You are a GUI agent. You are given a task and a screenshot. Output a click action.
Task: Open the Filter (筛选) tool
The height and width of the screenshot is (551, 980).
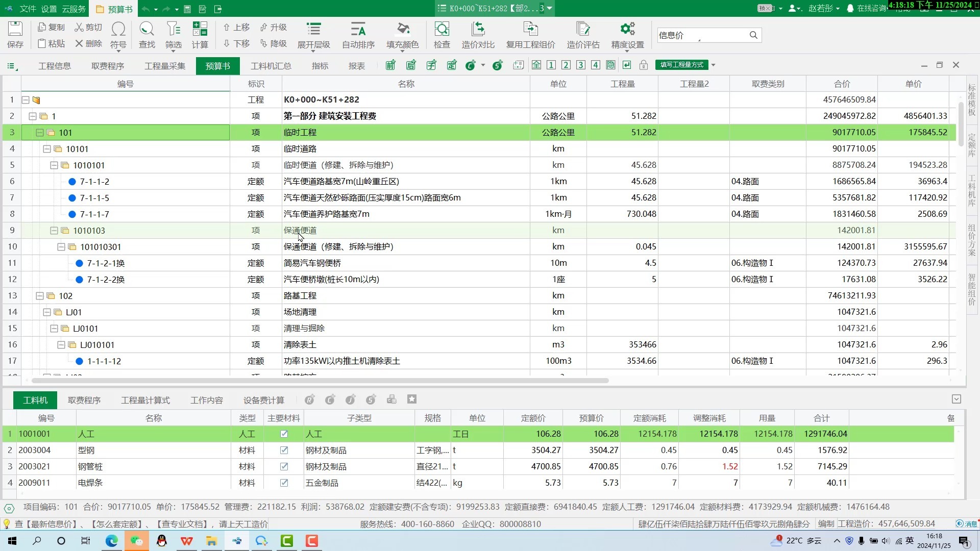coord(174,35)
